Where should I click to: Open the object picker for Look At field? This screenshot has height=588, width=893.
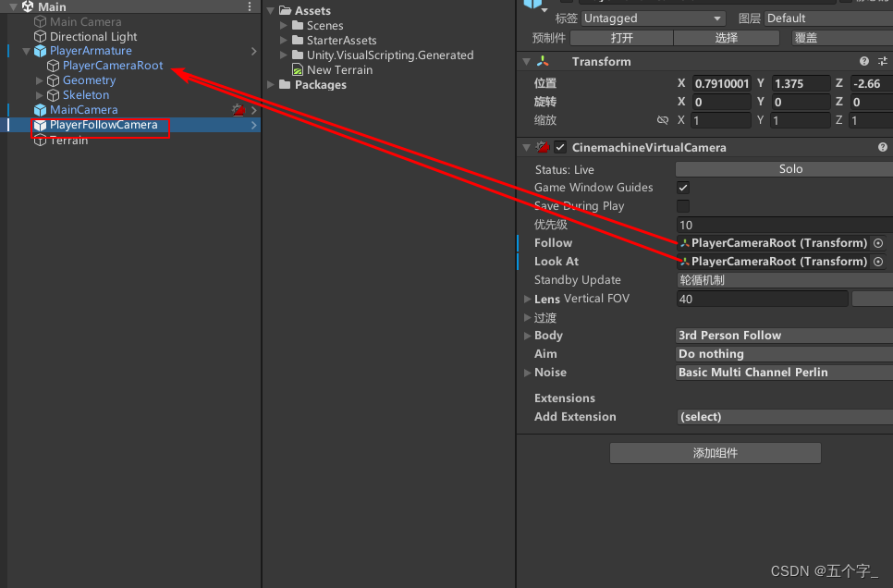point(878,262)
